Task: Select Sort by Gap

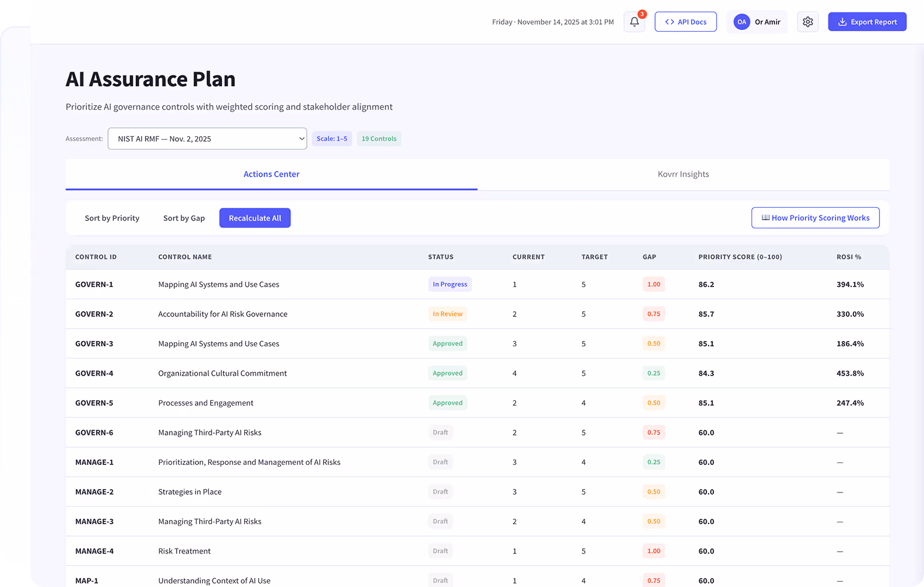Action: (184, 218)
